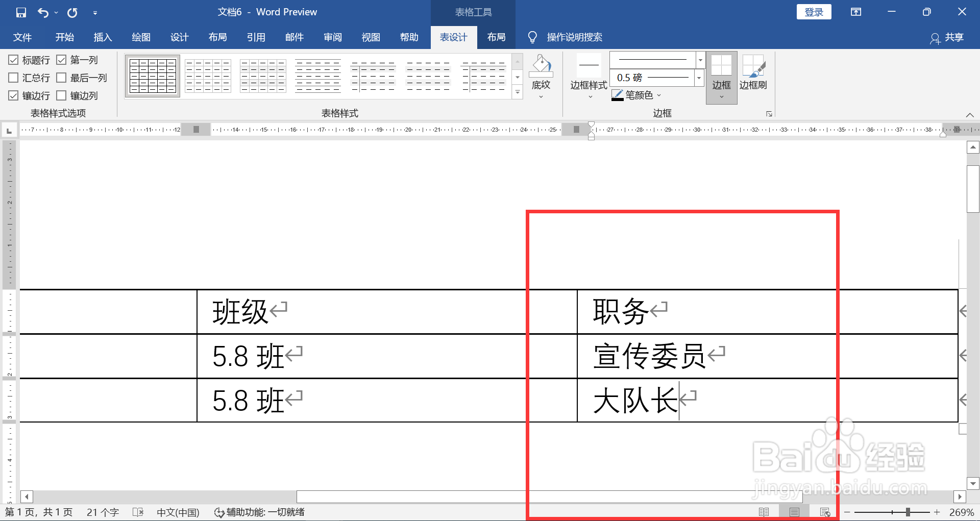
Task: Open the 边框样式 border styles gallery
Action: 588,74
